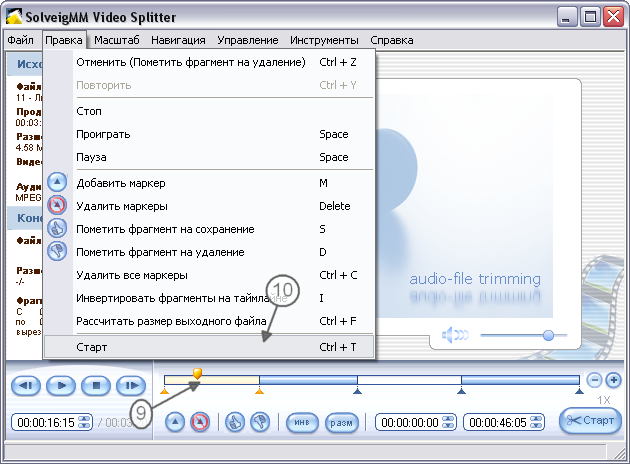The height and width of the screenshot is (464, 630).
Task: Click stepper of 00:00:46:05 field
Action: [536, 422]
